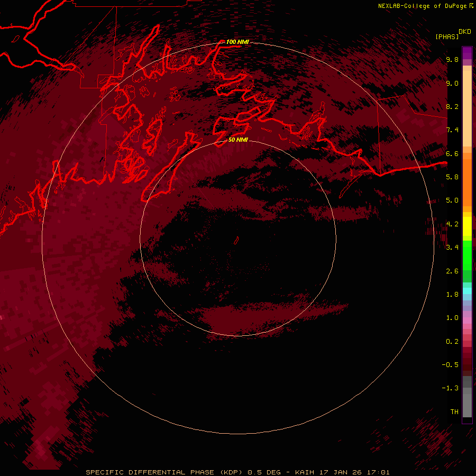This screenshot has width=476, height=476.
Task: Click the 7.4 scale value label
Action: 452,130
